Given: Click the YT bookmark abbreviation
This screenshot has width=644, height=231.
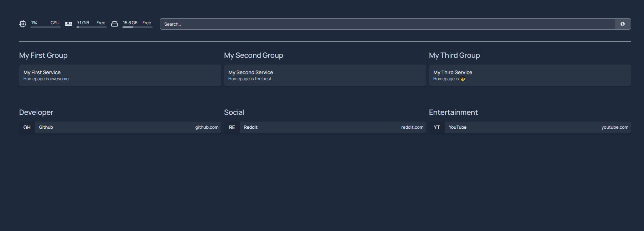Looking at the screenshot, I should pyautogui.click(x=437, y=127).
